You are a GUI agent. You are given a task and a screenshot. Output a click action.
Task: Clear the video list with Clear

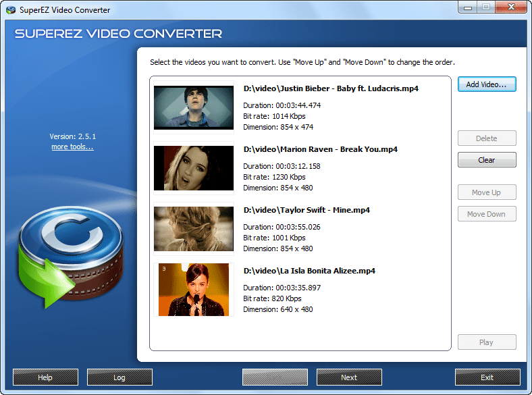pos(486,160)
